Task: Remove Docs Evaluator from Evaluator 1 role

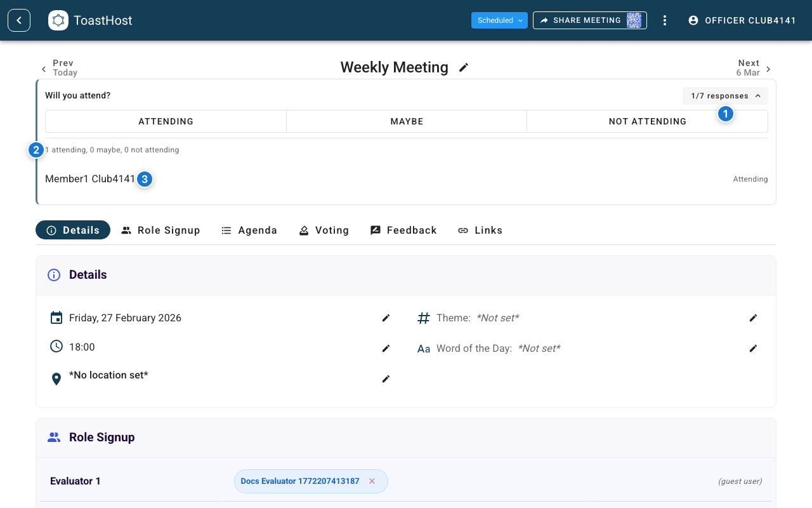Action: click(x=372, y=481)
